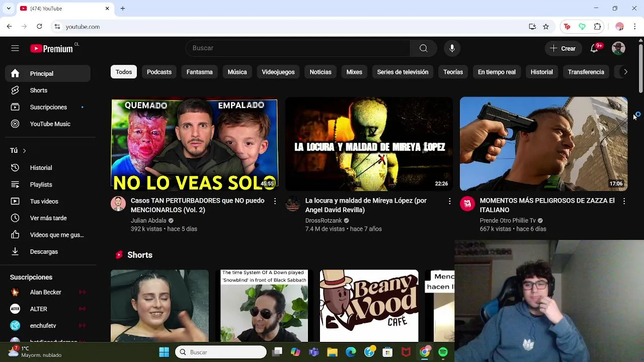Select the Transferencia filter chip
The width and height of the screenshot is (644, 362).
click(x=586, y=72)
